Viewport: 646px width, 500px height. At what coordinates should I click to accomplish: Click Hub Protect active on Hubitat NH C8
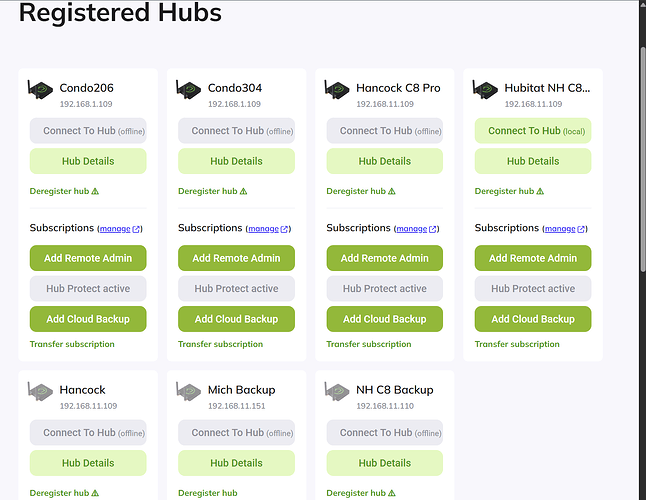(x=532, y=289)
